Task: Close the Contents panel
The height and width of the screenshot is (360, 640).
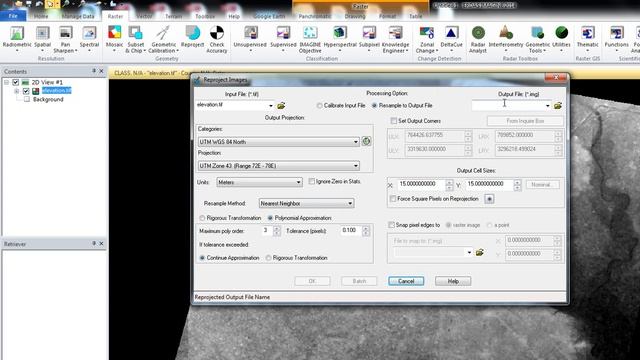Action: [x=101, y=71]
